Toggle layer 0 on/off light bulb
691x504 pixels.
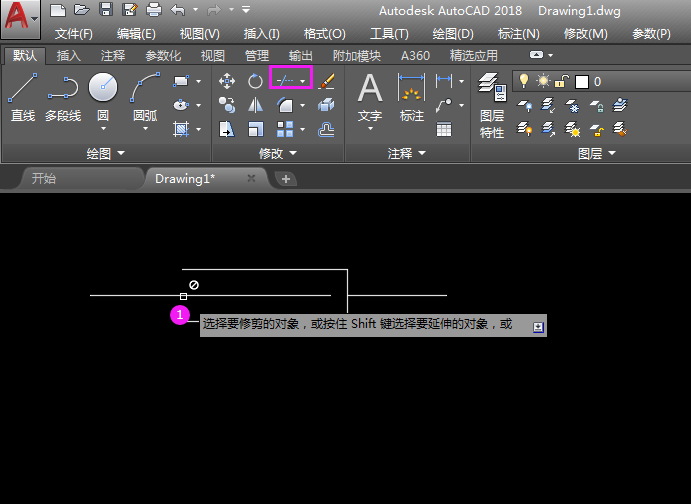[x=523, y=81]
